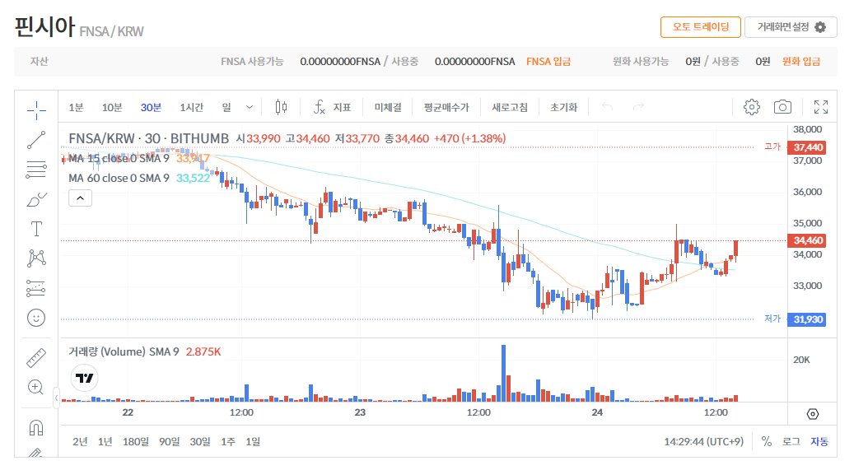Viewport: 868px width, 470px height.
Task: Click the 오토 트레이딩 button
Action: [x=700, y=27]
